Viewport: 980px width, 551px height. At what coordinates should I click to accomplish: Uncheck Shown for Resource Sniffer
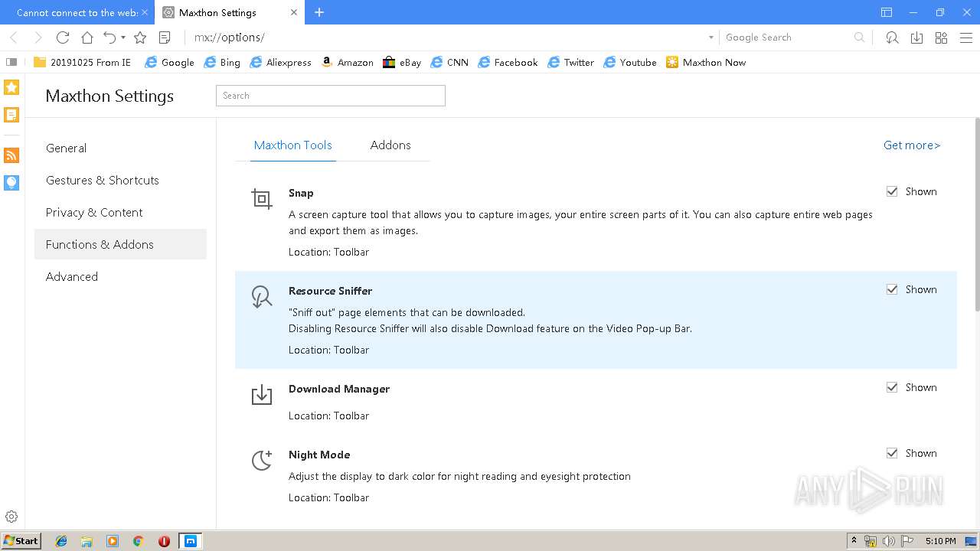point(892,289)
